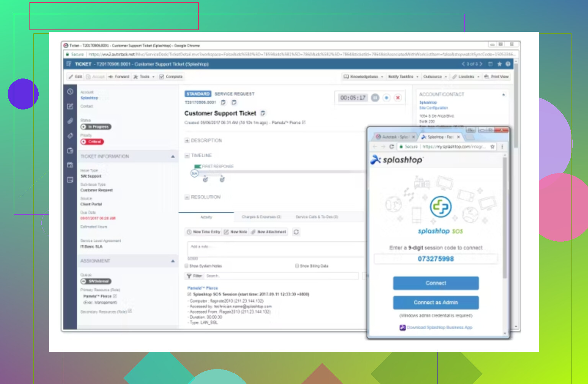
Task: Bookmark the Splashtop page with the star icon
Action: point(493,147)
